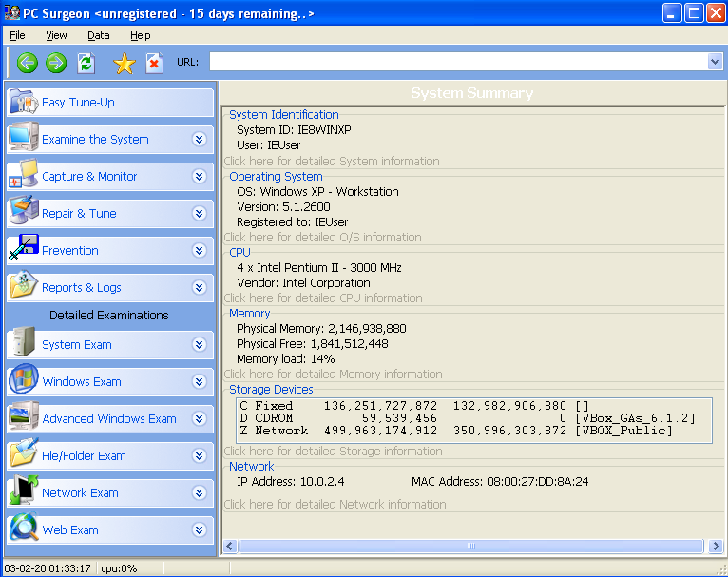Click the Version: 5.1.2600 text

(284, 207)
